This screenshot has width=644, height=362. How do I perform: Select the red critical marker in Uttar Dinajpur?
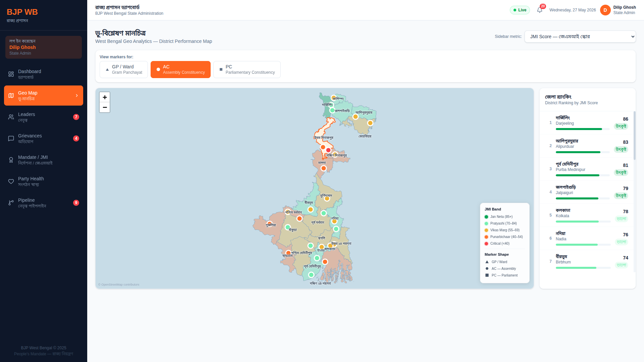[328, 150]
